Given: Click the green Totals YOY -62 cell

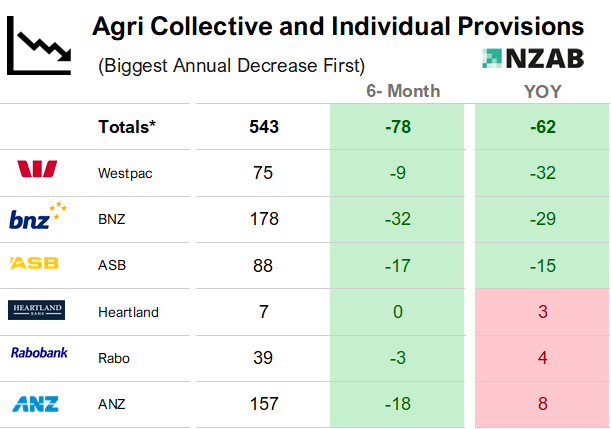Looking at the screenshot, I should point(542,127).
